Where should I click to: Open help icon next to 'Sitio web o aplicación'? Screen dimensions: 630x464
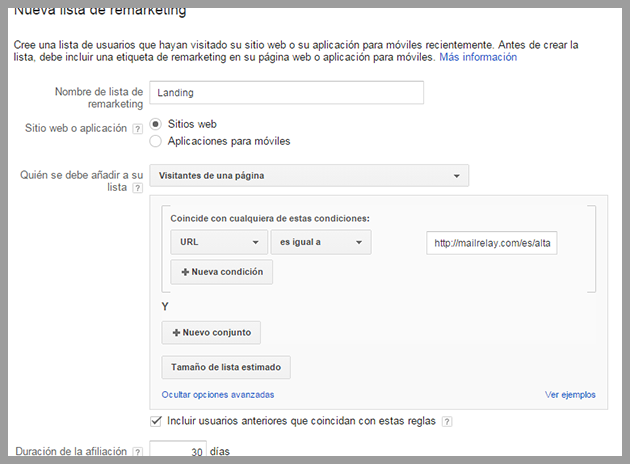(x=137, y=129)
